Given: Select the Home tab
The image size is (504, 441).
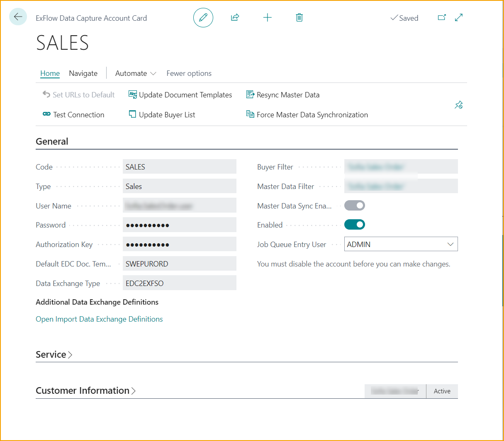Looking at the screenshot, I should point(50,73).
